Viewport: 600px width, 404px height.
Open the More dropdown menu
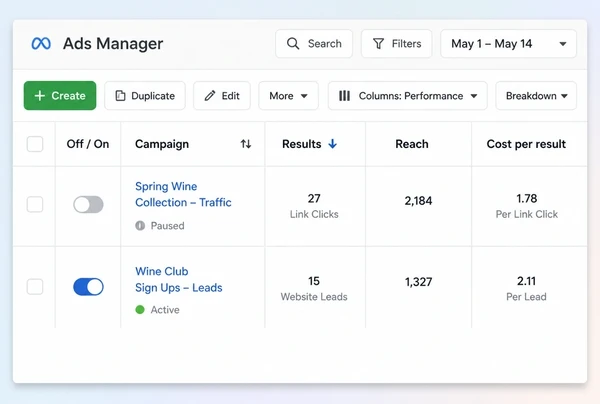289,96
